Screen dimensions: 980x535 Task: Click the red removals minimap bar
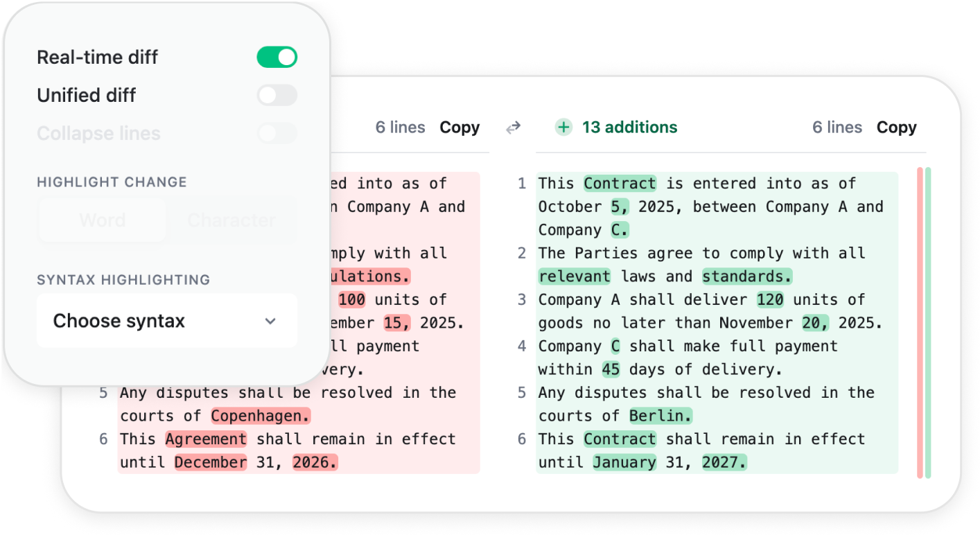tap(920, 322)
